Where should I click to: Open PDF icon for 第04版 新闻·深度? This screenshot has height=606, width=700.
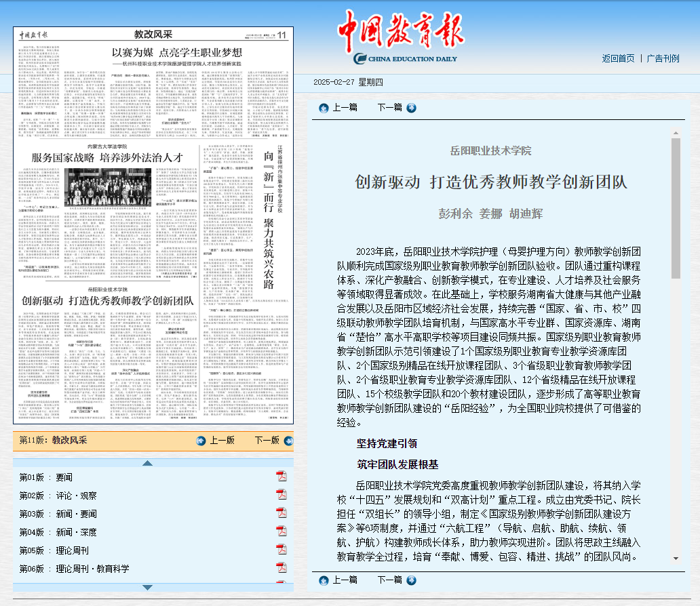[x=281, y=531]
